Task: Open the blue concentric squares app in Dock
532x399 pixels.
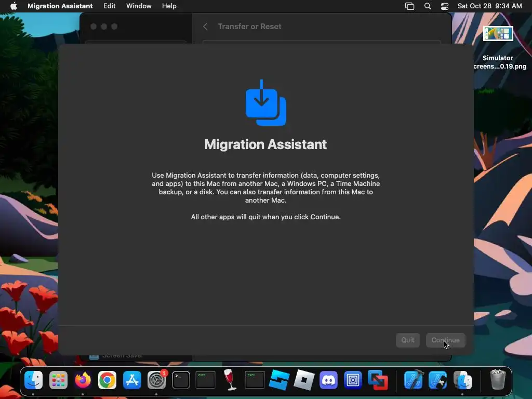Action: pos(353,380)
